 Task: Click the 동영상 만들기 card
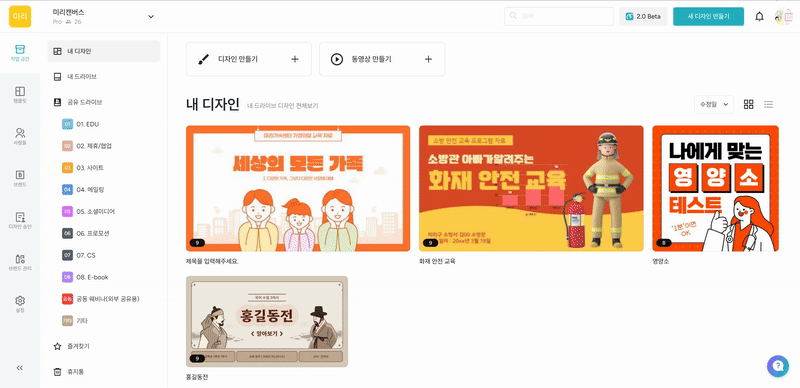tap(382, 59)
